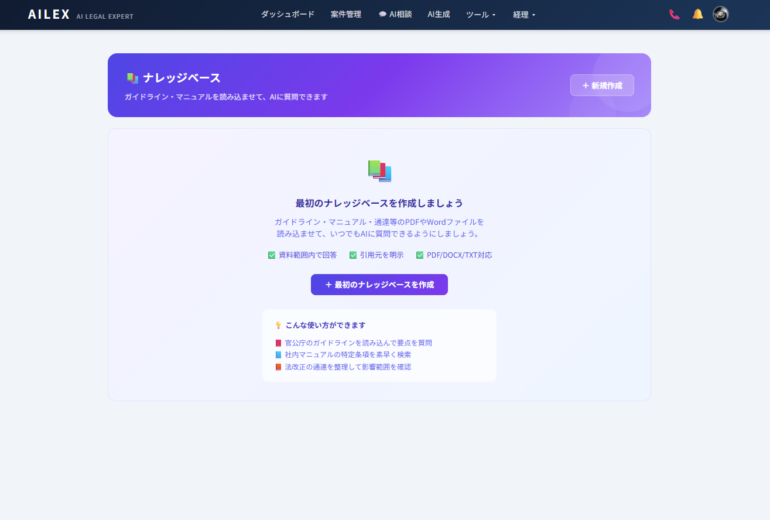The width and height of the screenshot is (770, 520).
Task: Click the 資料範囲内で回答 checkmark
Action: [x=271, y=255]
